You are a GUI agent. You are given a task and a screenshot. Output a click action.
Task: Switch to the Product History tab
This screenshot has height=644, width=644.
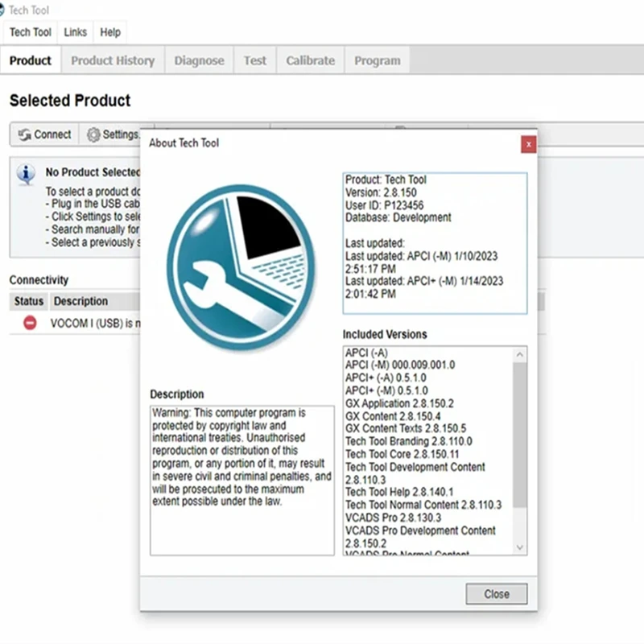tap(113, 60)
